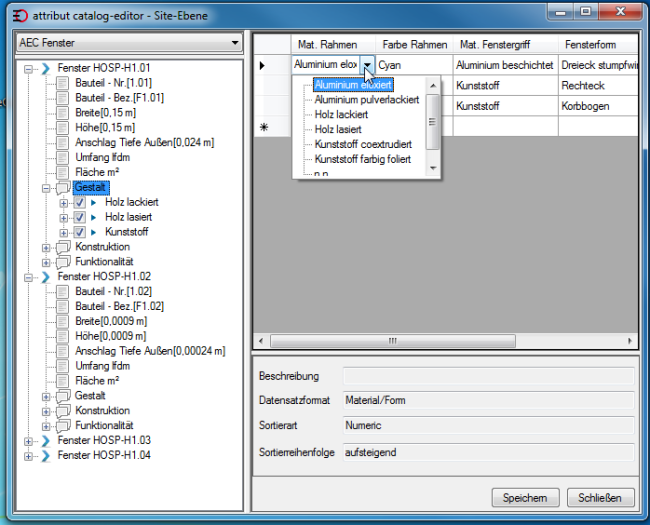Click the document icon beside Breite[0,15 m]
650x525 pixels.
(62, 113)
